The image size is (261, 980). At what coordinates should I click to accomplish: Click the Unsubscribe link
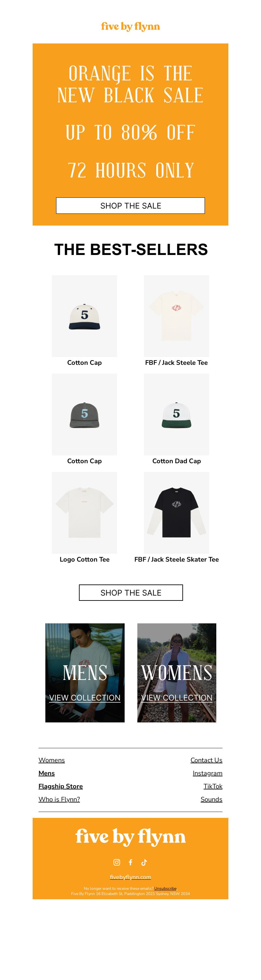165,888
